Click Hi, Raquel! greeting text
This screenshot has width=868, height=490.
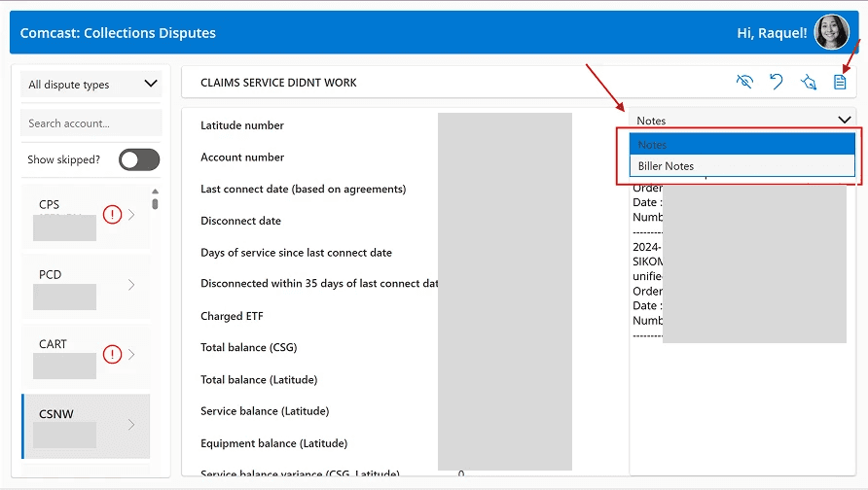click(x=772, y=33)
